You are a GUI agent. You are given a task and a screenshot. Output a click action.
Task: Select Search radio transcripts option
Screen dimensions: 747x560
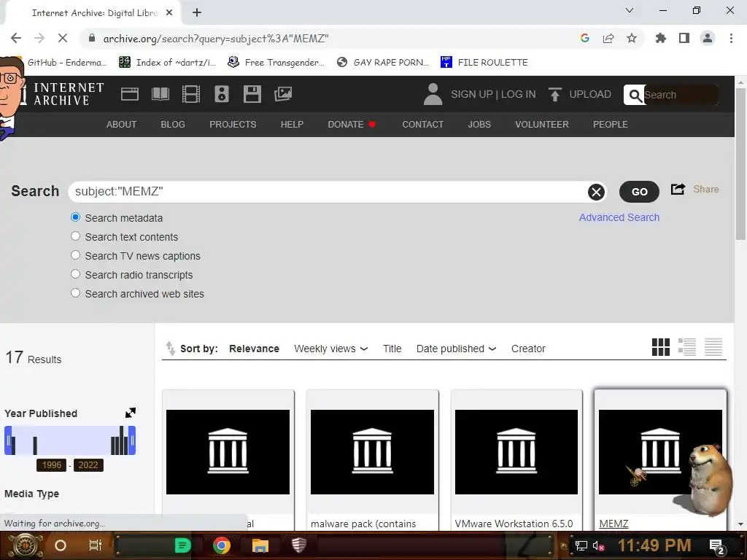click(75, 274)
